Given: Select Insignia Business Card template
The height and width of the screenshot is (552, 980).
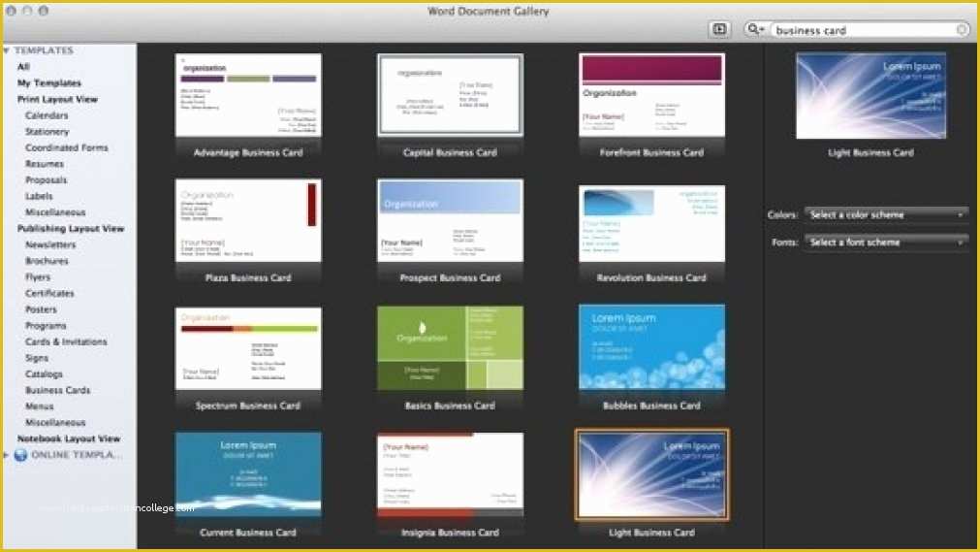Looking at the screenshot, I should pyautogui.click(x=450, y=474).
